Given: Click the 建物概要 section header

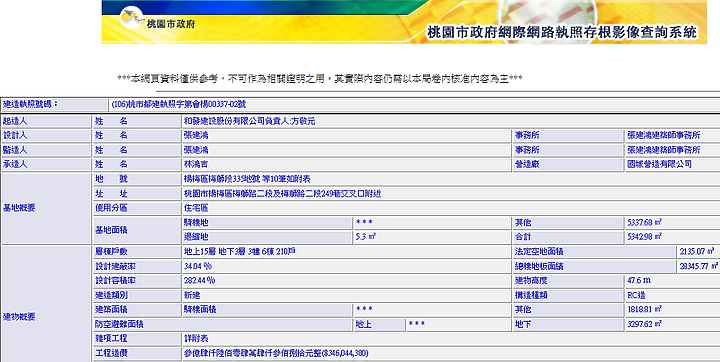Looking at the screenshot, I should coord(19,317).
